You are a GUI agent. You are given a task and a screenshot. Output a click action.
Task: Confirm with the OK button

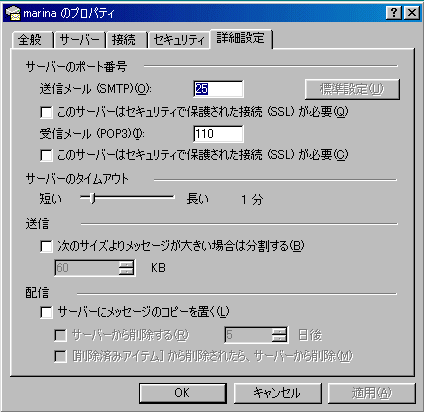[x=183, y=393]
